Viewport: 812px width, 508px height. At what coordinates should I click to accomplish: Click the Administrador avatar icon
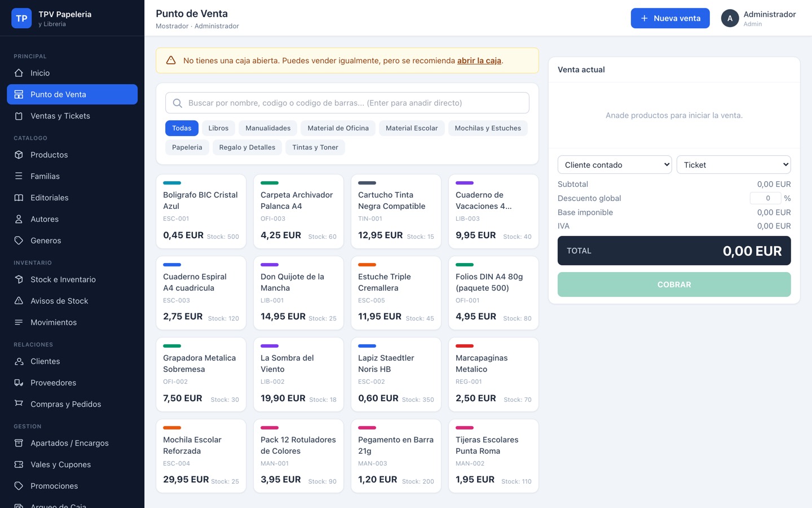(730, 18)
